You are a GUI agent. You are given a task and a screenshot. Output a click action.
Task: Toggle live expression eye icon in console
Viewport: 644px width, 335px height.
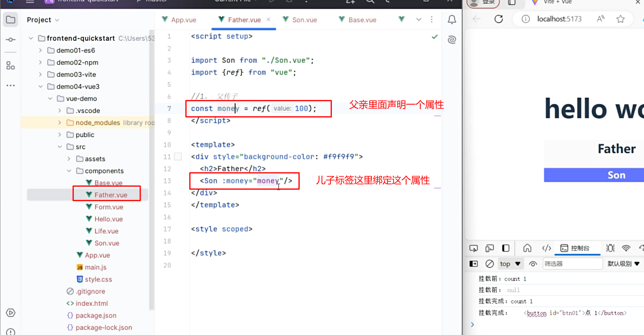tap(533, 264)
